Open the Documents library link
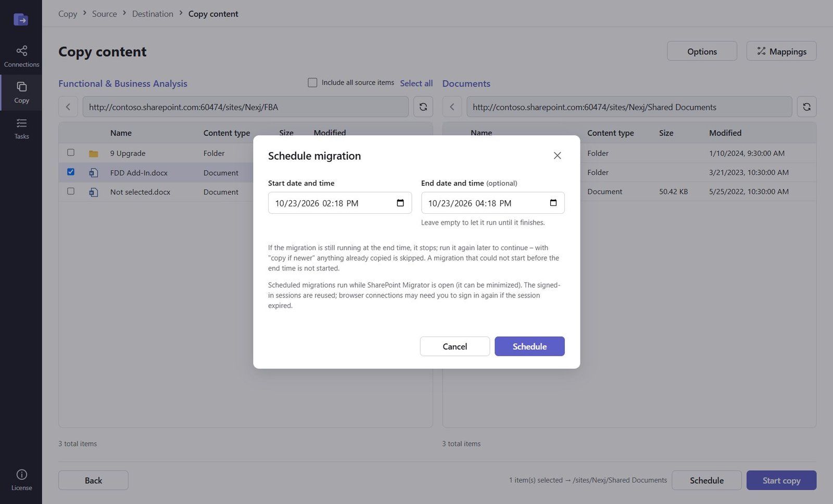Image resolution: width=833 pixels, height=504 pixels. (x=466, y=83)
